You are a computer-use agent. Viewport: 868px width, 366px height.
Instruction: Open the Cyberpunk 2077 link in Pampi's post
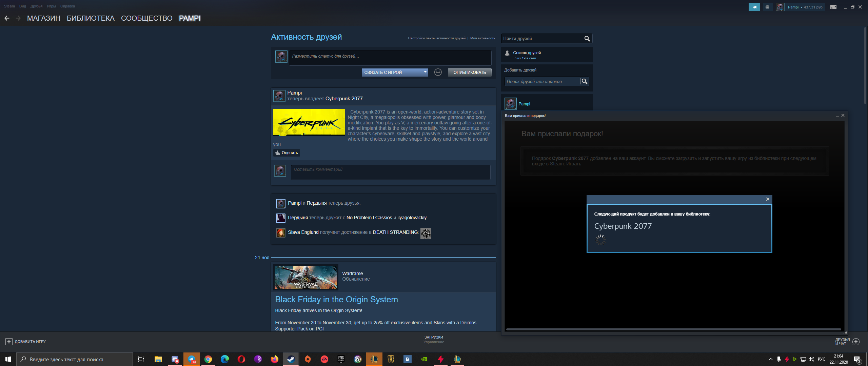(344, 99)
